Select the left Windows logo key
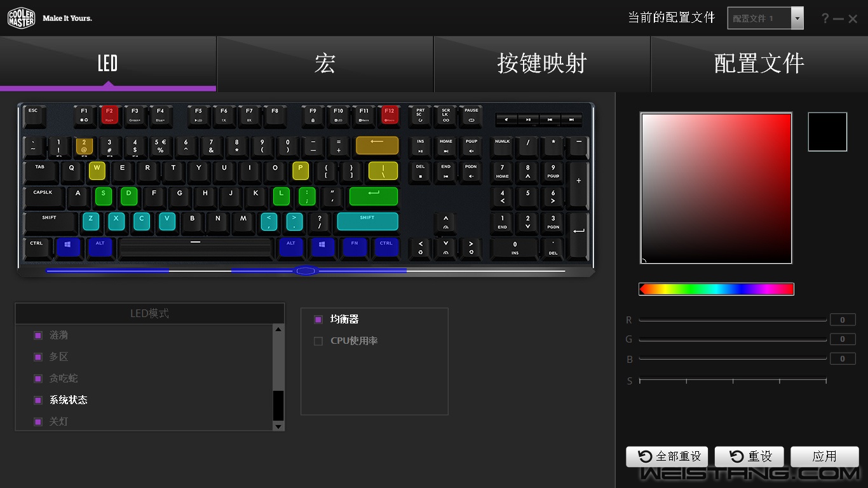 pyautogui.click(x=68, y=247)
